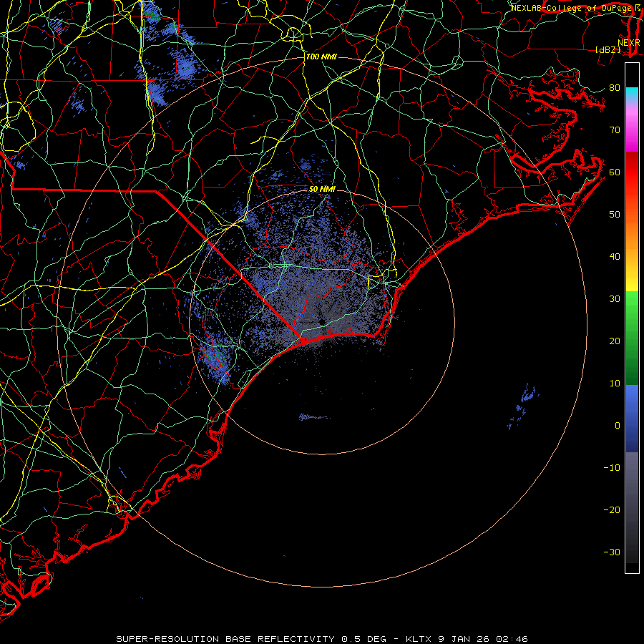
Task: Click the green segment of color bar
Action: (x=632, y=338)
